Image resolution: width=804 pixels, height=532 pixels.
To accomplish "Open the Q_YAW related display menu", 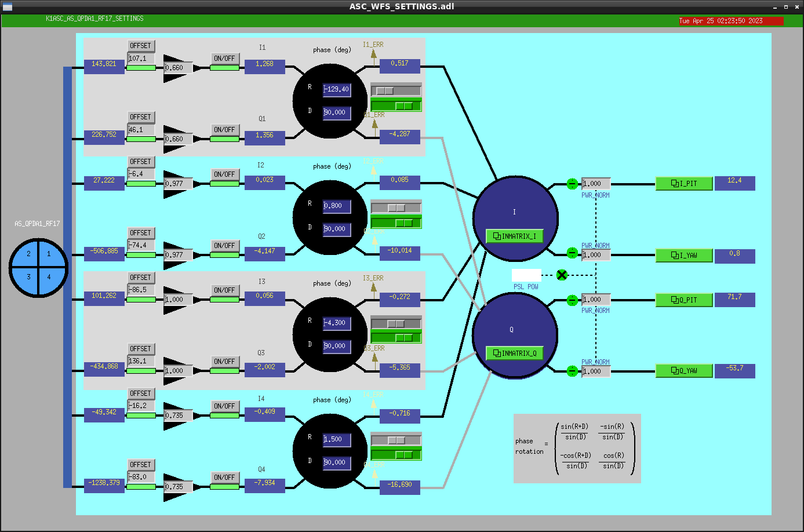I will (684, 371).
